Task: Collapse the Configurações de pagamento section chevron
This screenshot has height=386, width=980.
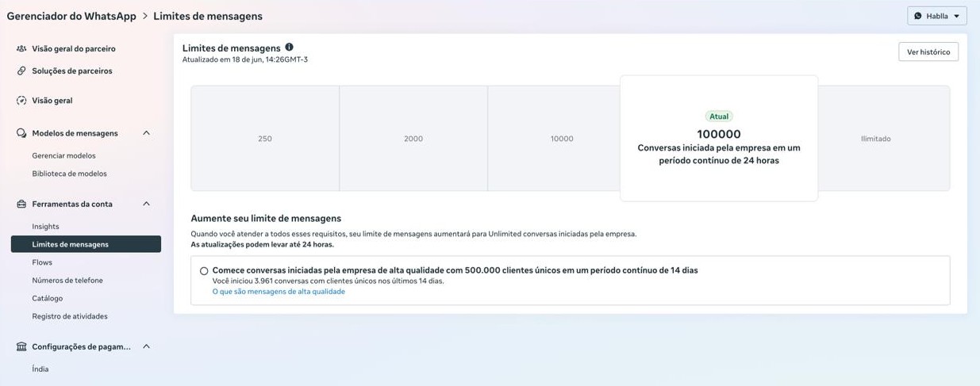Action: (x=146, y=346)
